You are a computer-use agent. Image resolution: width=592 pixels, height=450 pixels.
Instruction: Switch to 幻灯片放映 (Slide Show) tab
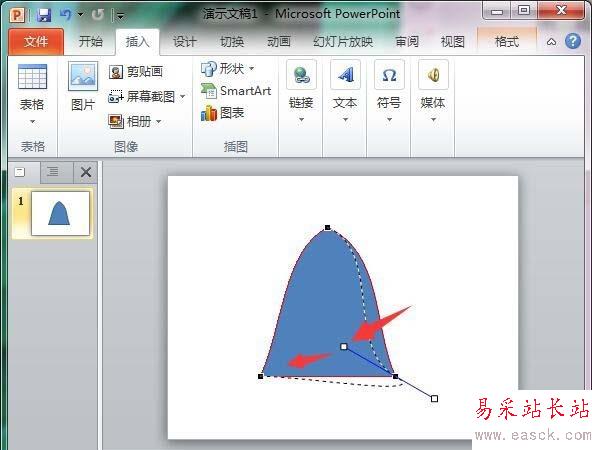[343, 42]
